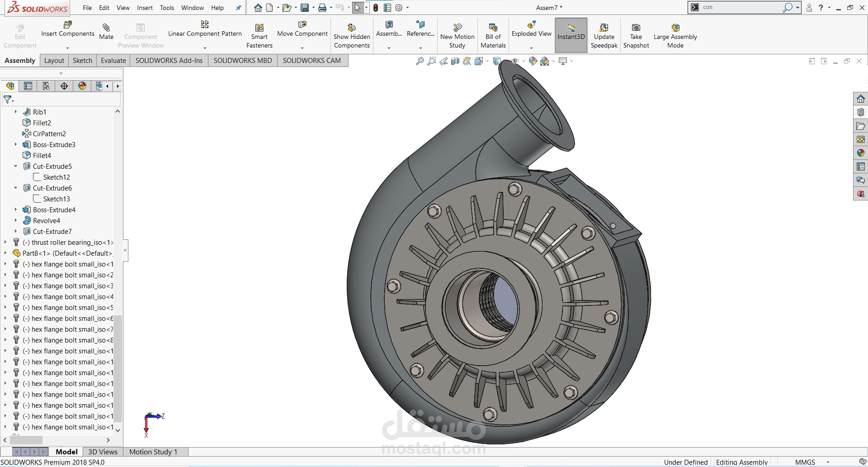Collapse the Cut-Extrude5 feature node
Viewport: 868px width, 467px height.
(16, 166)
